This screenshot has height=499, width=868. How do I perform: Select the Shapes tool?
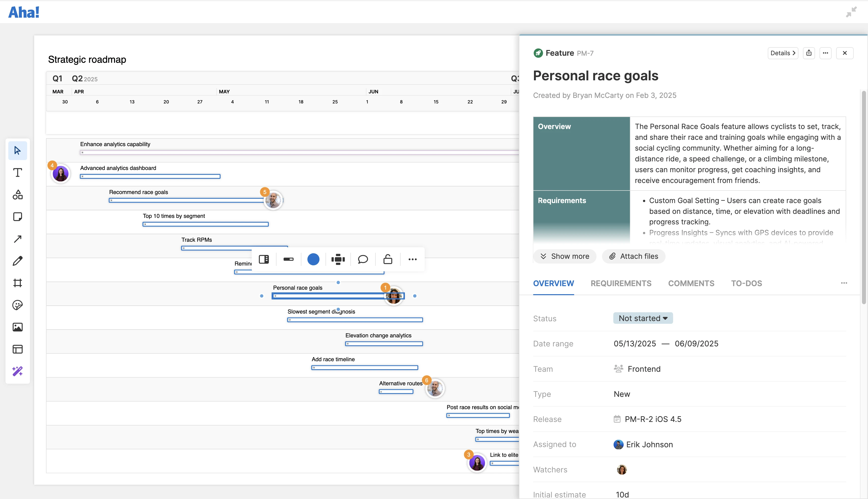18,195
